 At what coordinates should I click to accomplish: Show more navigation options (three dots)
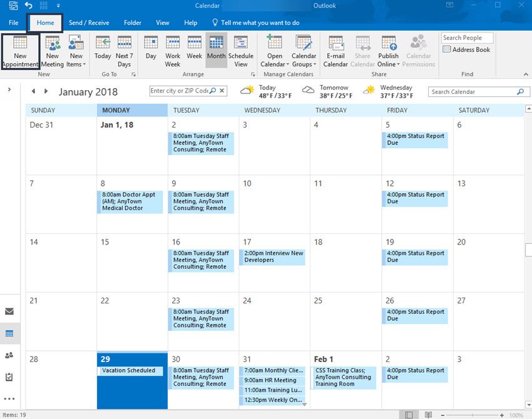(9, 398)
